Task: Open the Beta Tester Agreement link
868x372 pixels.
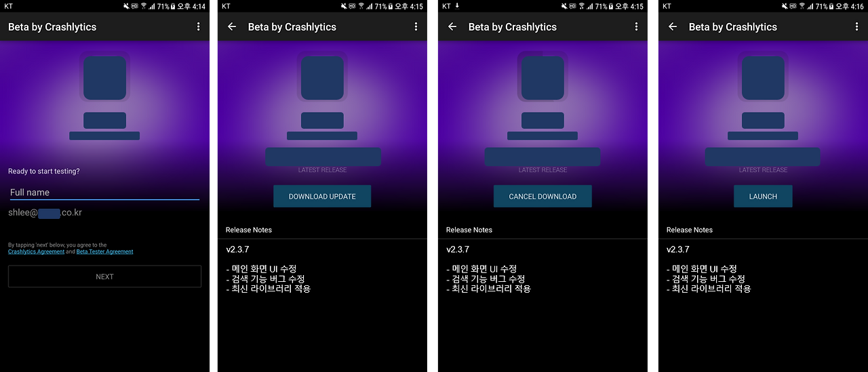Action: [x=104, y=251]
